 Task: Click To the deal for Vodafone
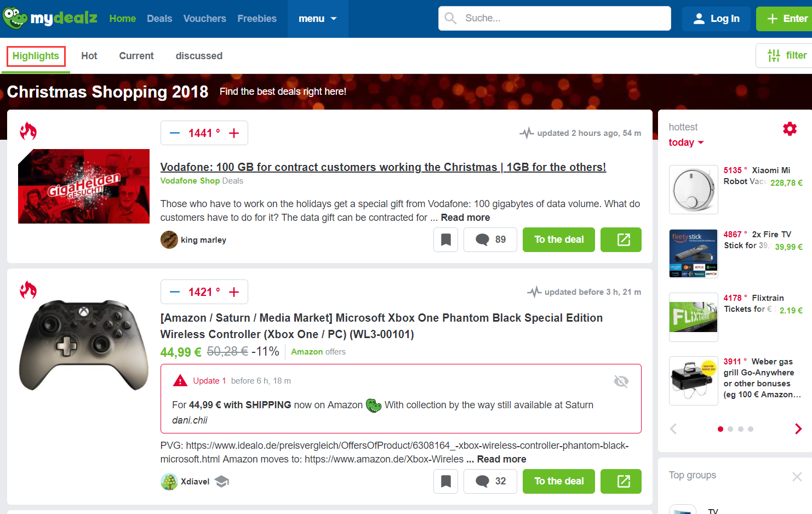pos(559,239)
